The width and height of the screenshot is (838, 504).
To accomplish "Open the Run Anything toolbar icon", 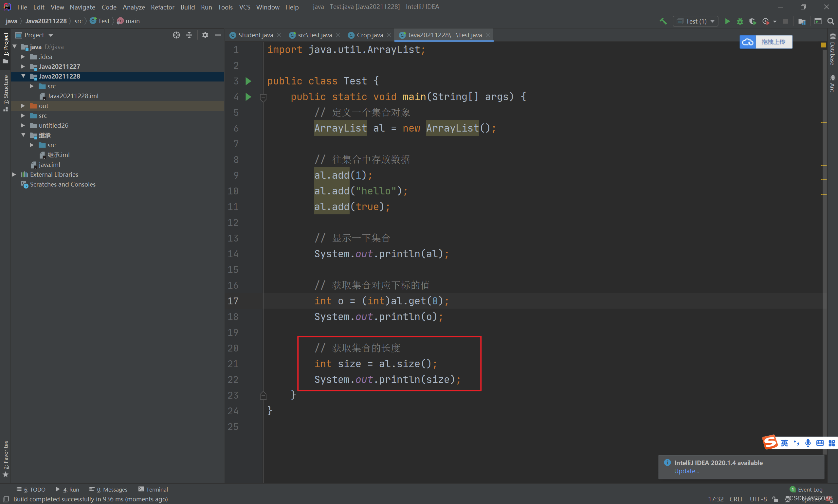I will 818,21.
